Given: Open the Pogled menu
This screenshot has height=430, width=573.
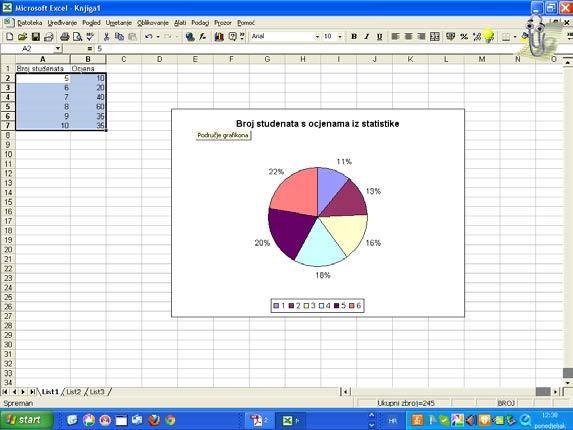Looking at the screenshot, I should coord(91,23).
